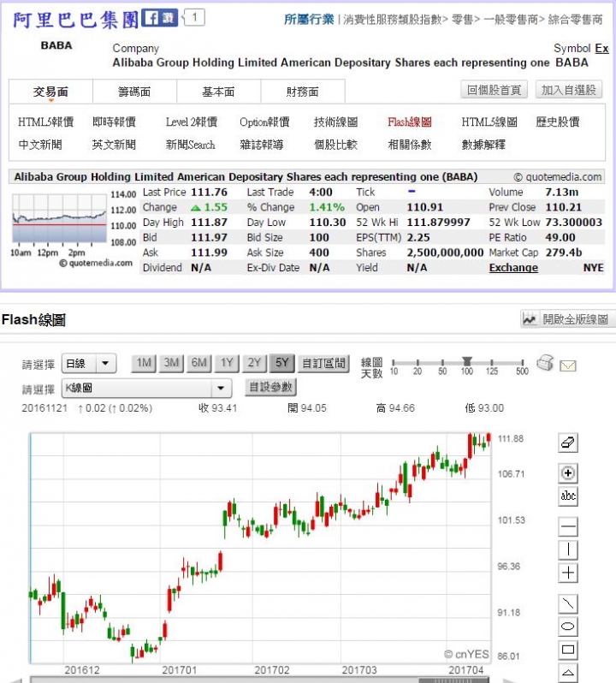Select the 5Y range button

(281, 363)
